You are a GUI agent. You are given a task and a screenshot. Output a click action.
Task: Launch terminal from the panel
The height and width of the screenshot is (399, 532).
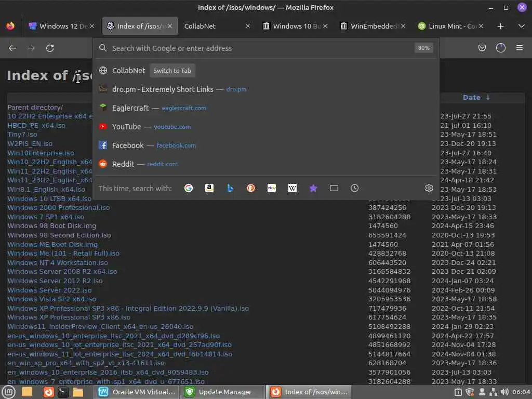63,392
